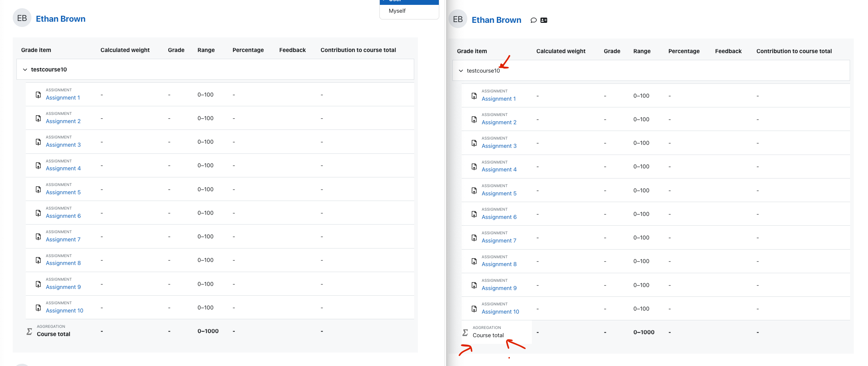Click Grade item header in left report
The height and width of the screenshot is (366, 868).
click(x=36, y=50)
